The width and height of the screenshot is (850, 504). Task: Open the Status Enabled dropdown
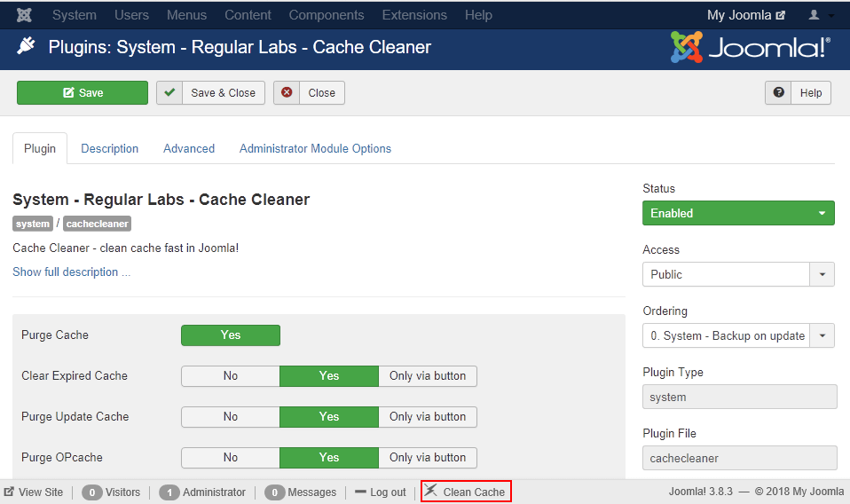pos(738,213)
